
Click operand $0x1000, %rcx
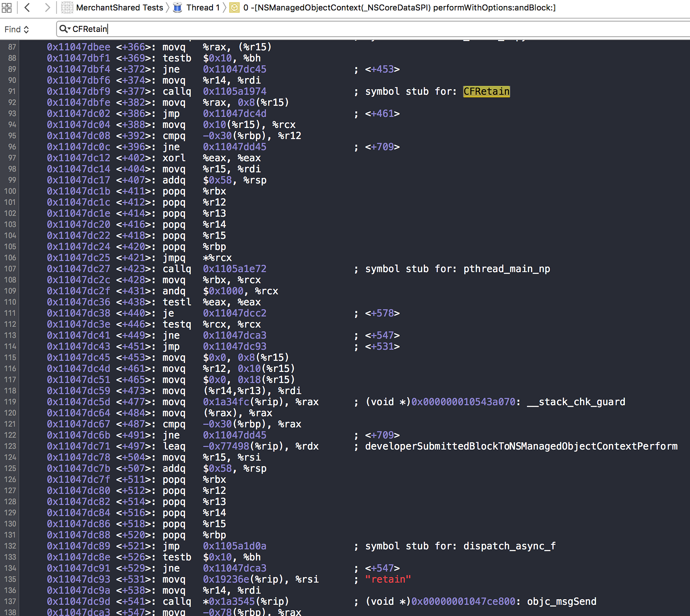point(241,291)
